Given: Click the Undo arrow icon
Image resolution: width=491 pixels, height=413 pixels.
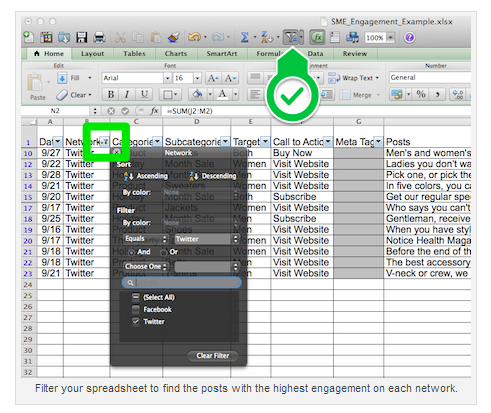Looking at the screenshot, I should point(194,37).
